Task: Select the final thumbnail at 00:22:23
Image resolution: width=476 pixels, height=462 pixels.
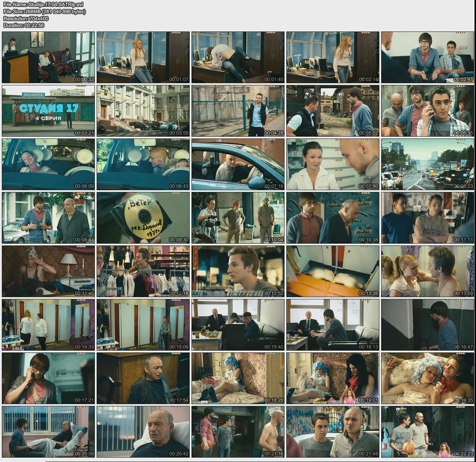Action: click(427, 432)
